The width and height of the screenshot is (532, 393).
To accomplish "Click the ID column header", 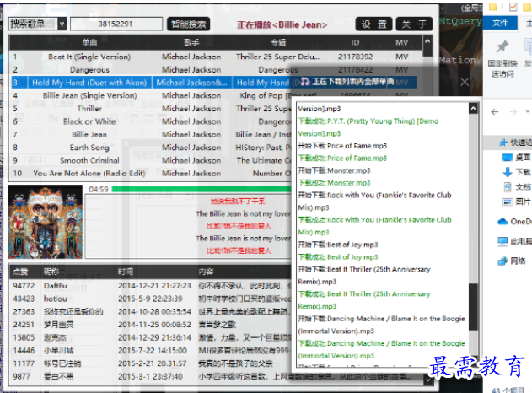I will pos(355,42).
